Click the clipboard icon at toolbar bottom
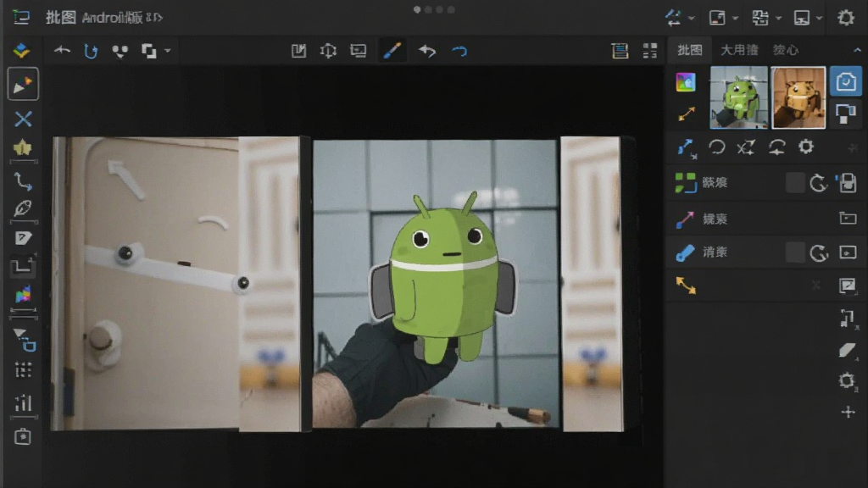 (23, 436)
